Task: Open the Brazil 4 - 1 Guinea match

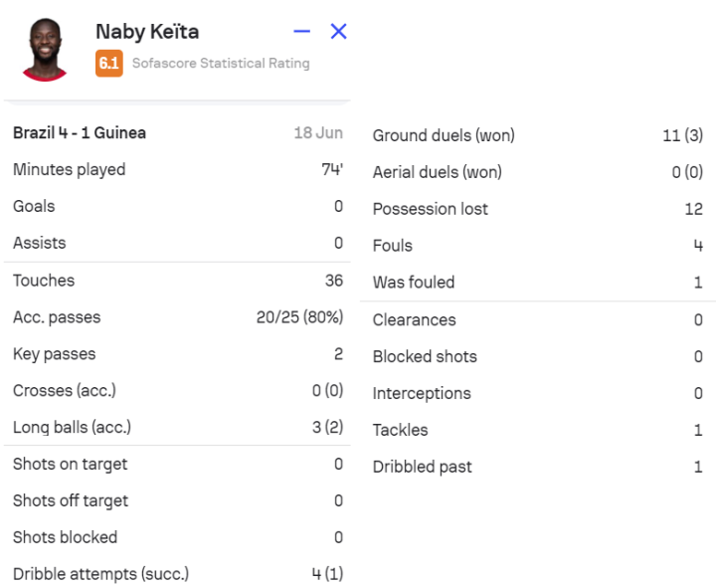Action: pos(81,132)
